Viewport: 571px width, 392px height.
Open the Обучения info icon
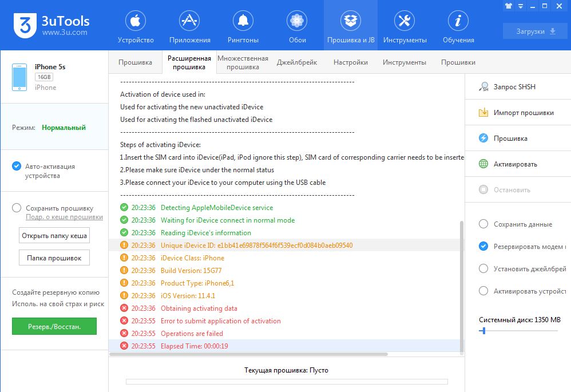(458, 21)
